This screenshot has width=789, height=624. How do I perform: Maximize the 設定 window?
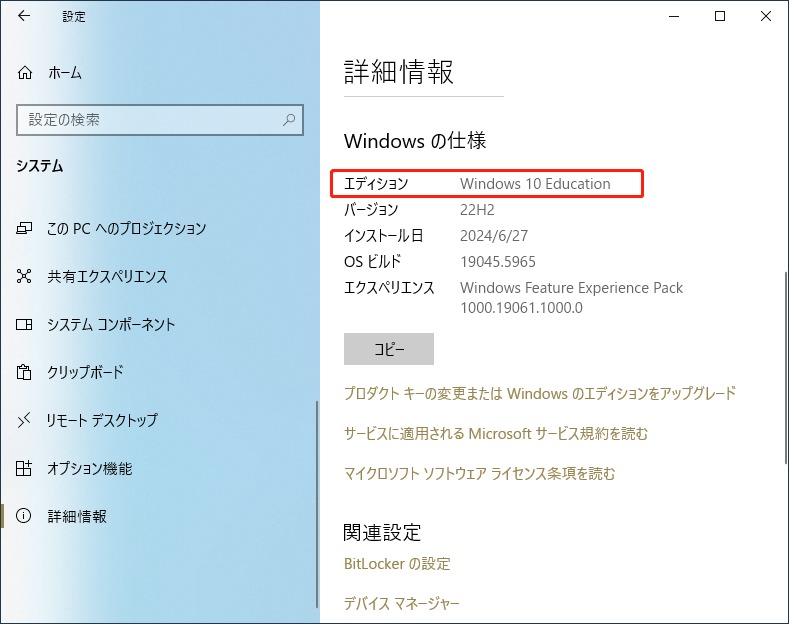tap(720, 17)
